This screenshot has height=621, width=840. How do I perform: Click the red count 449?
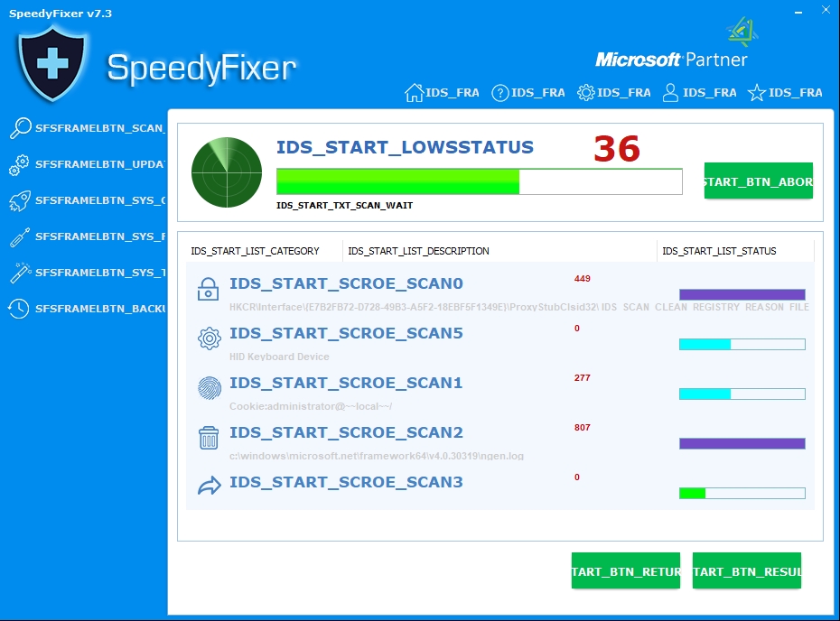tap(583, 278)
